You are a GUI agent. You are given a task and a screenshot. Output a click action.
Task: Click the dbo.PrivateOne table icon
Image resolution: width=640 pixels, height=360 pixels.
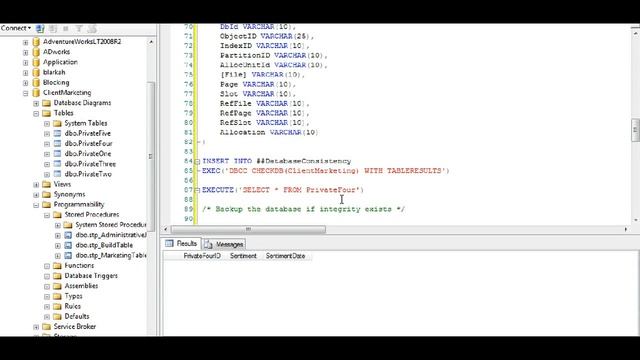58,154
